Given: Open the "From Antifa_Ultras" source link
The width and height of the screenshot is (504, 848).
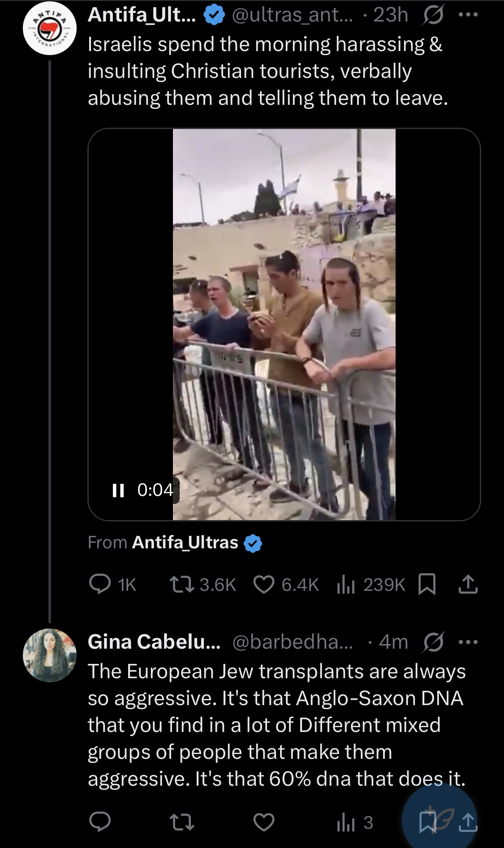Looking at the screenshot, I should [x=185, y=542].
